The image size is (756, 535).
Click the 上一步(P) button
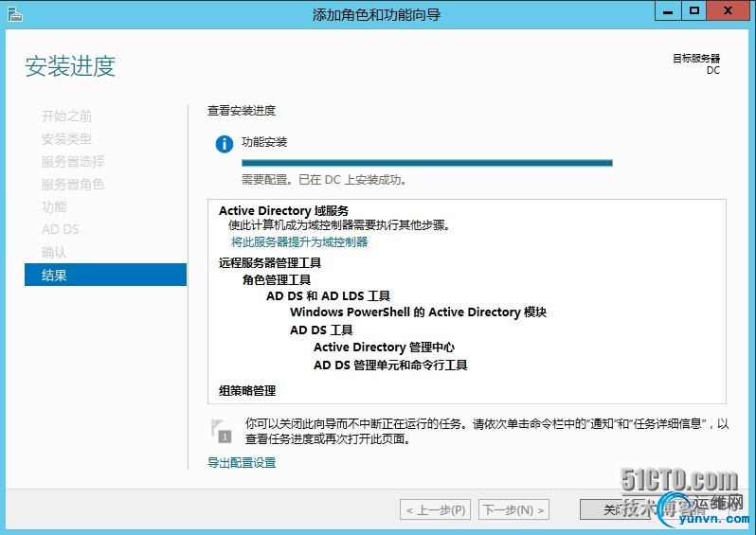437,510
